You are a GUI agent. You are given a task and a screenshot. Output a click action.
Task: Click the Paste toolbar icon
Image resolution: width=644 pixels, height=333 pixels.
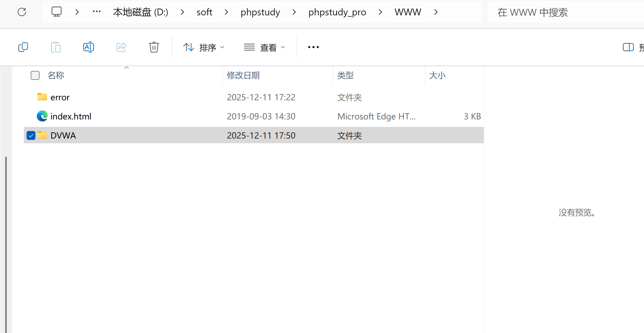click(x=56, y=47)
